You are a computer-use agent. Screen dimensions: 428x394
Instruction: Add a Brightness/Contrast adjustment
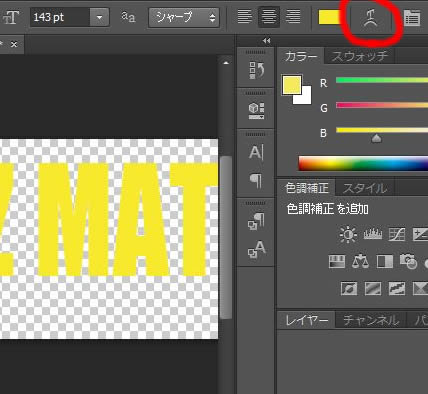click(x=348, y=234)
